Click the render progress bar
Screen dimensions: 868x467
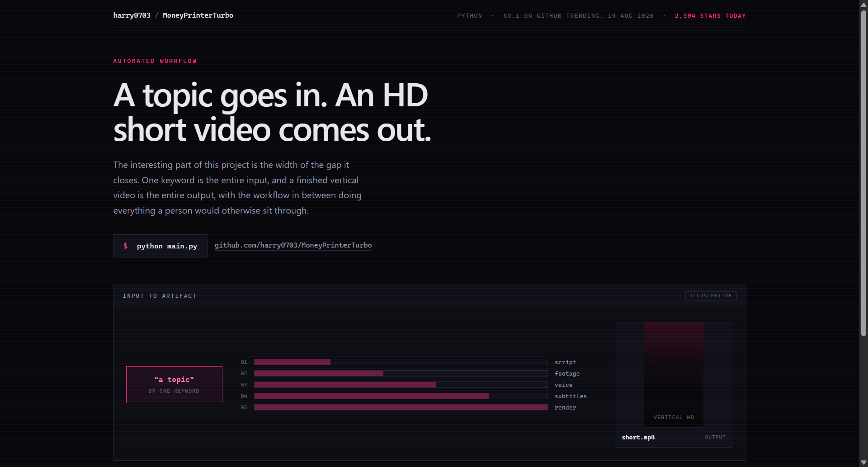click(x=401, y=407)
